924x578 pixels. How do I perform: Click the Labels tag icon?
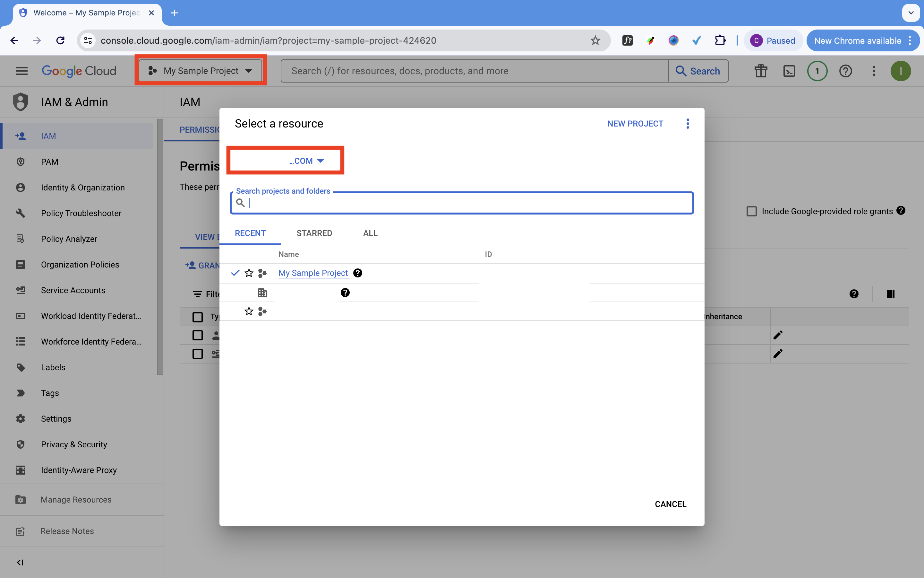tap(21, 367)
